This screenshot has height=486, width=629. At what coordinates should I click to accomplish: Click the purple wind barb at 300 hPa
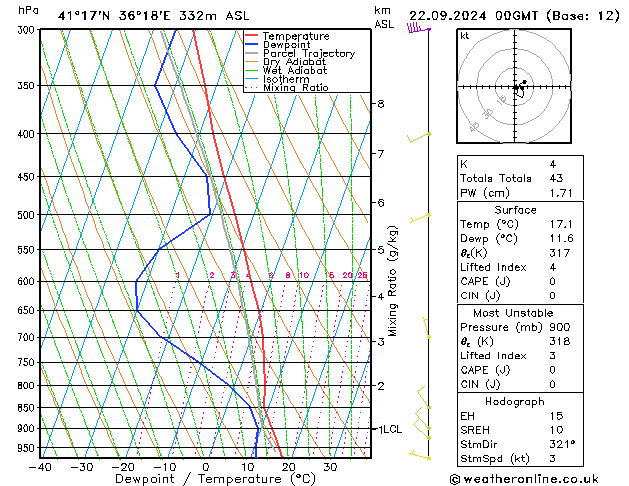[x=418, y=28]
